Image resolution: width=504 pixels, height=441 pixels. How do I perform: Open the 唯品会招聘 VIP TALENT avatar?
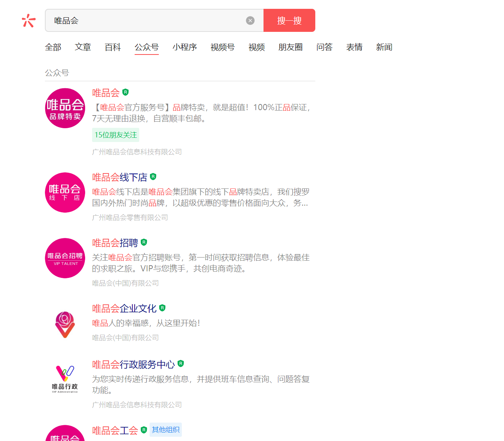pyautogui.click(x=65, y=258)
